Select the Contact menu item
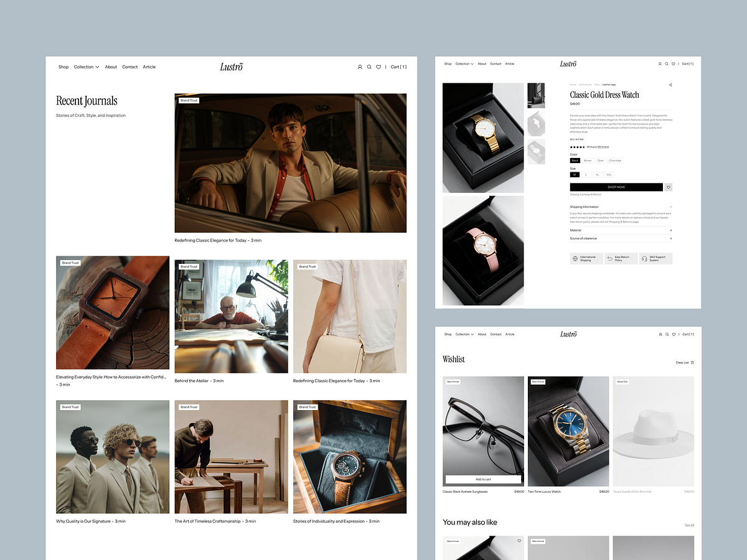Image resolution: width=747 pixels, height=560 pixels. pos(129,67)
